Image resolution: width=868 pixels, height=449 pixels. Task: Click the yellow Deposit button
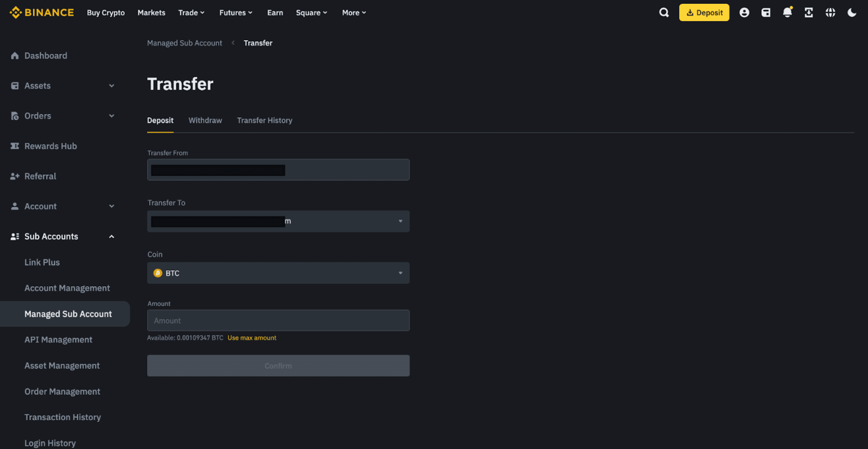[704, 12]
